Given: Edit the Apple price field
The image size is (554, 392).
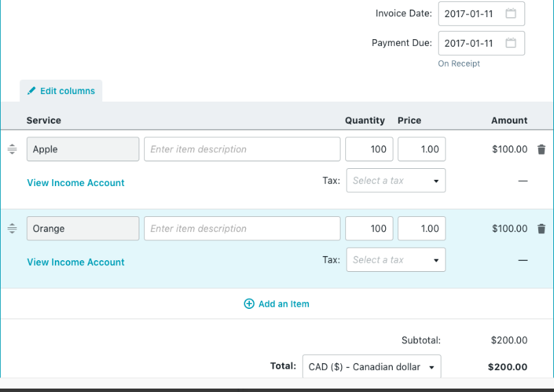Looking at the screenshot, I should [x=422, y=149].
